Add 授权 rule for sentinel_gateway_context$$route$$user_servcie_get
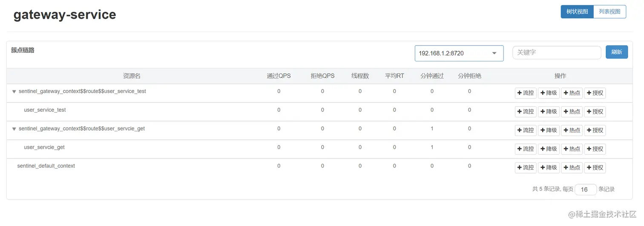The height and width of the screenshot is (226, 644). [x=595, y=130]
